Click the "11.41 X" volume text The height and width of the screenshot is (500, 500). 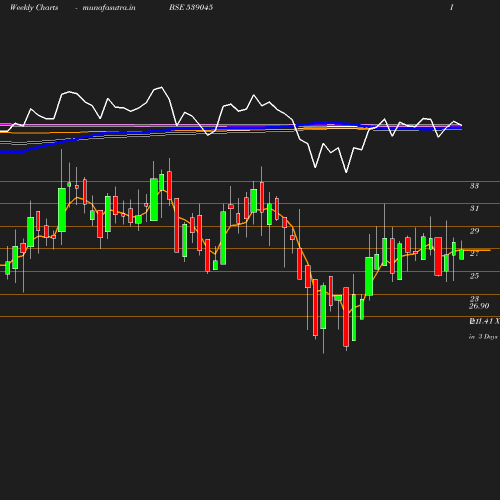486,321
